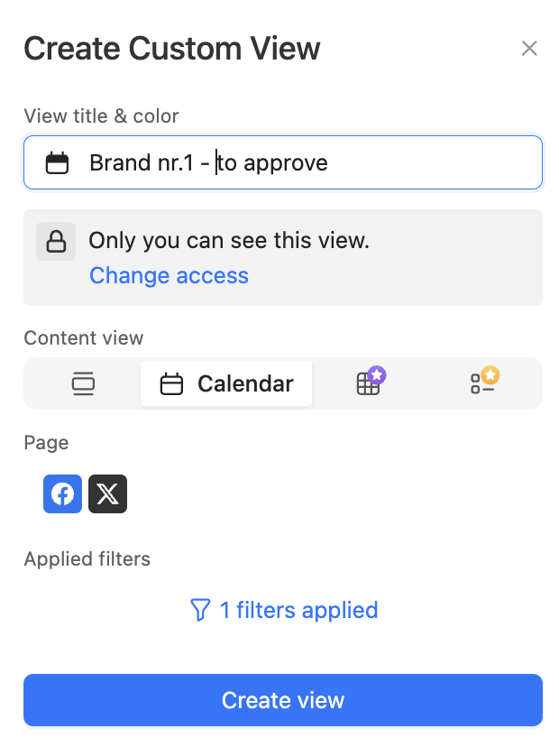The image size is (559, 756).
Task: Toggle the X (Twitter) page selection
Action: coord(107,493)
